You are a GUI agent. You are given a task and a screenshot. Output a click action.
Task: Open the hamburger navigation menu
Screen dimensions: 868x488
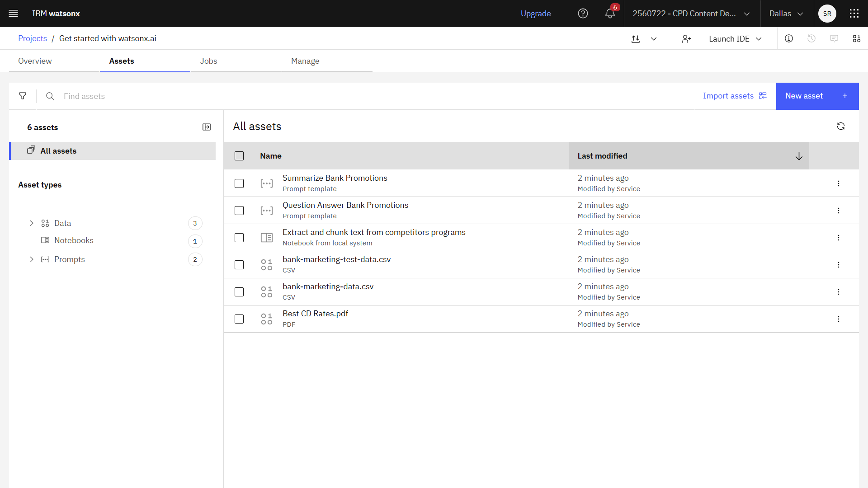(x=14, y=14)
